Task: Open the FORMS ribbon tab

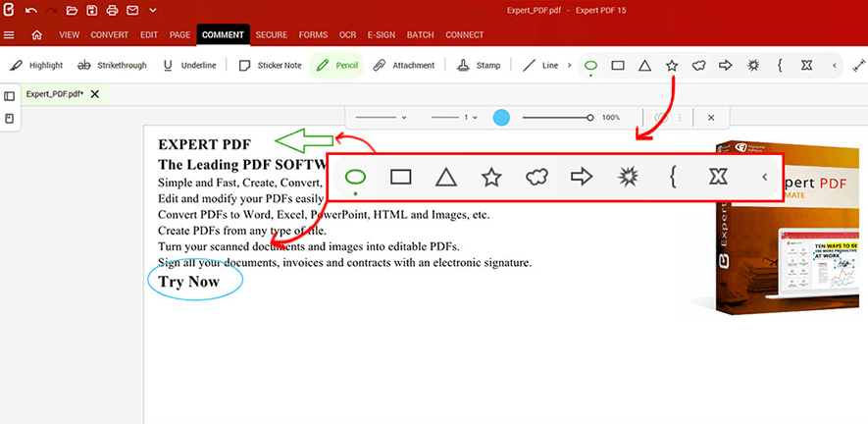Action: (x=313, y=35)
